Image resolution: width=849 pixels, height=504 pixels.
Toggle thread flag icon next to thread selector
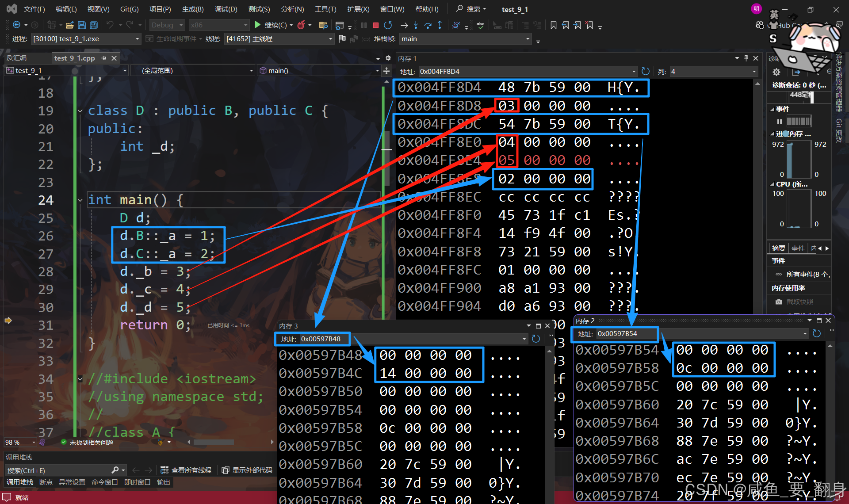coord(342,39)
